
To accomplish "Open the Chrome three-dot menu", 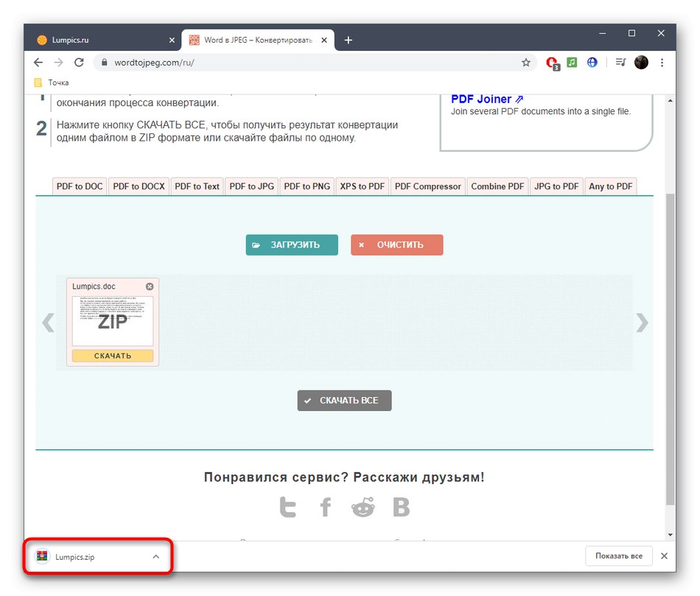I will click(x=662, y=63).
